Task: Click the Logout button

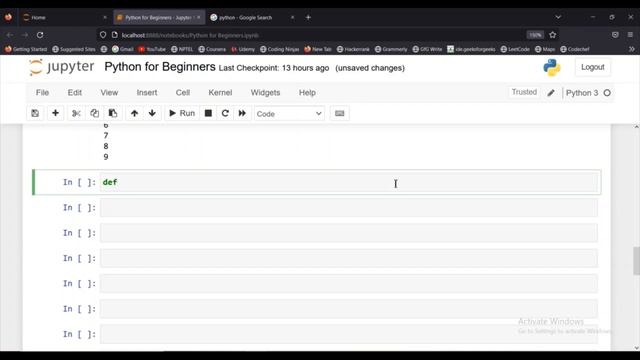Action: pos(593,67)
